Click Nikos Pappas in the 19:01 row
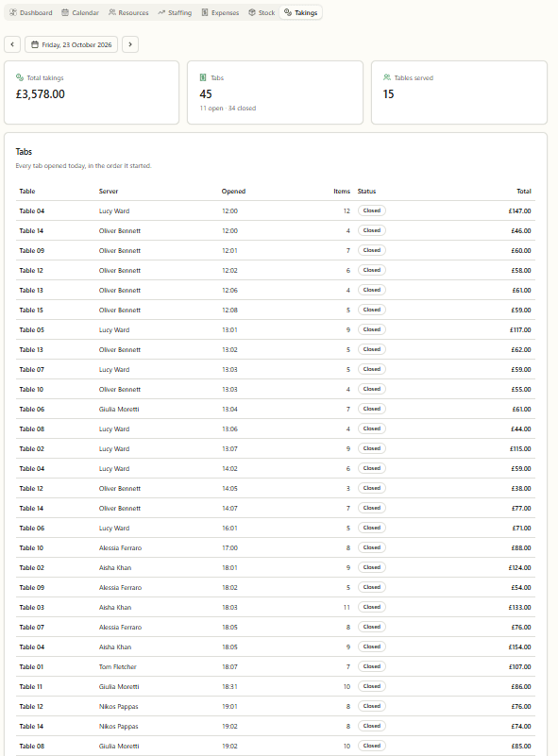 (x=119, y=706)
